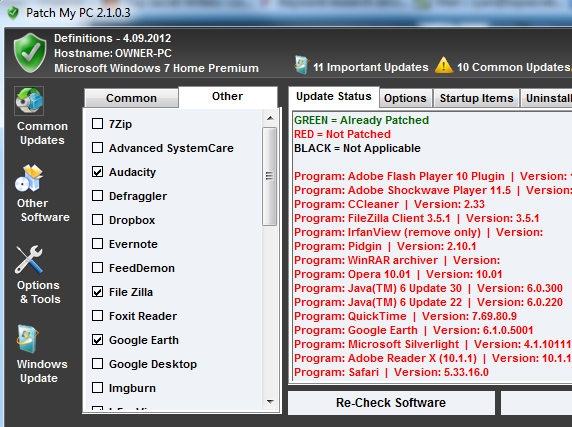
Task: Uncheck the Google Earth checkbox
Action: click(x=97, y=340)
